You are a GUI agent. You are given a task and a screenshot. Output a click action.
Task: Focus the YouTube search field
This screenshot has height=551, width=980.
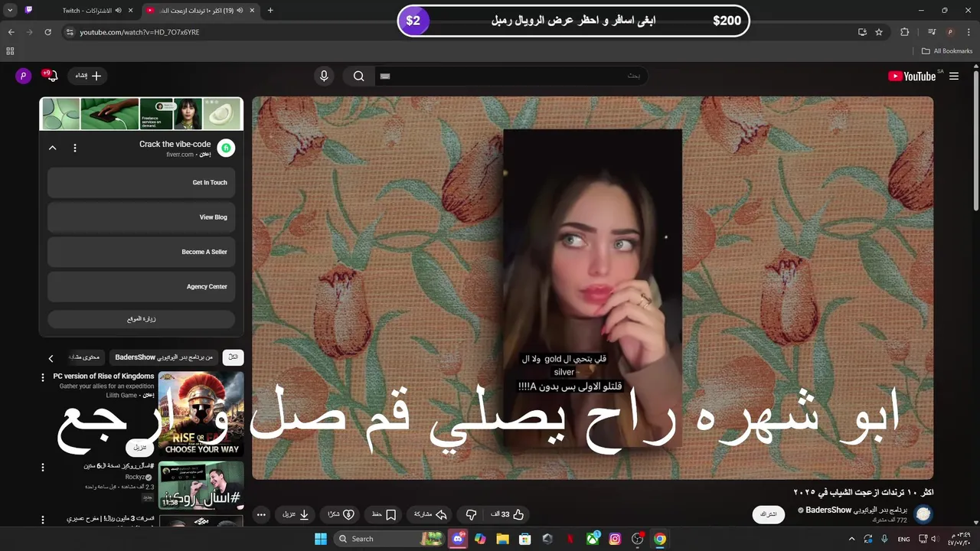pos(511,76)
